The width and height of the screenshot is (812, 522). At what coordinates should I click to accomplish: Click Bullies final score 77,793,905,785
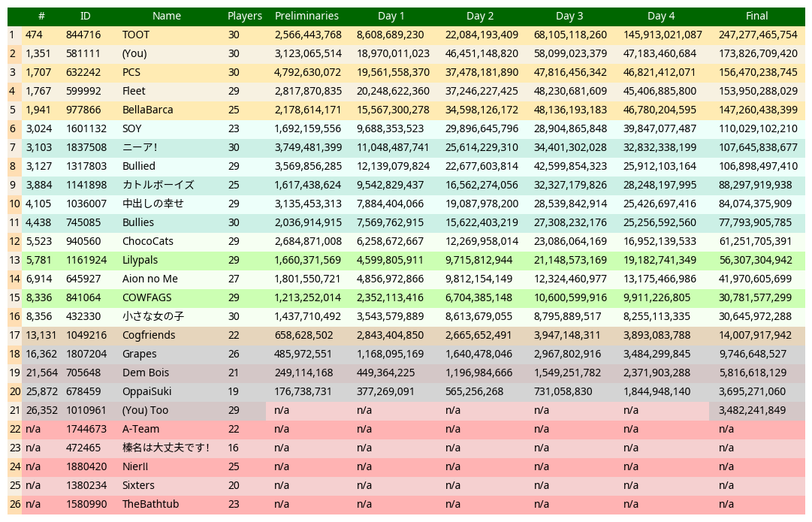click(755, 222)
